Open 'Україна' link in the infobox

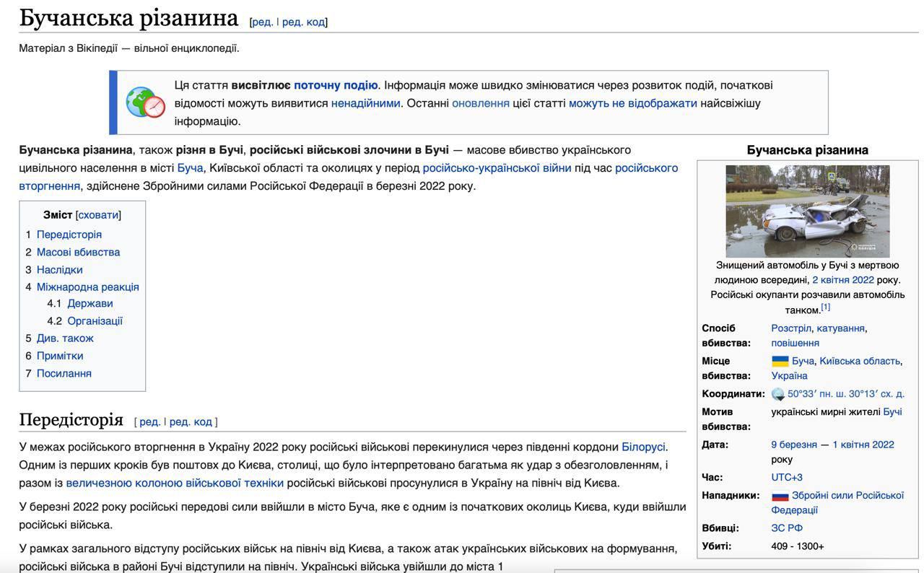click(x=789, y=375)
